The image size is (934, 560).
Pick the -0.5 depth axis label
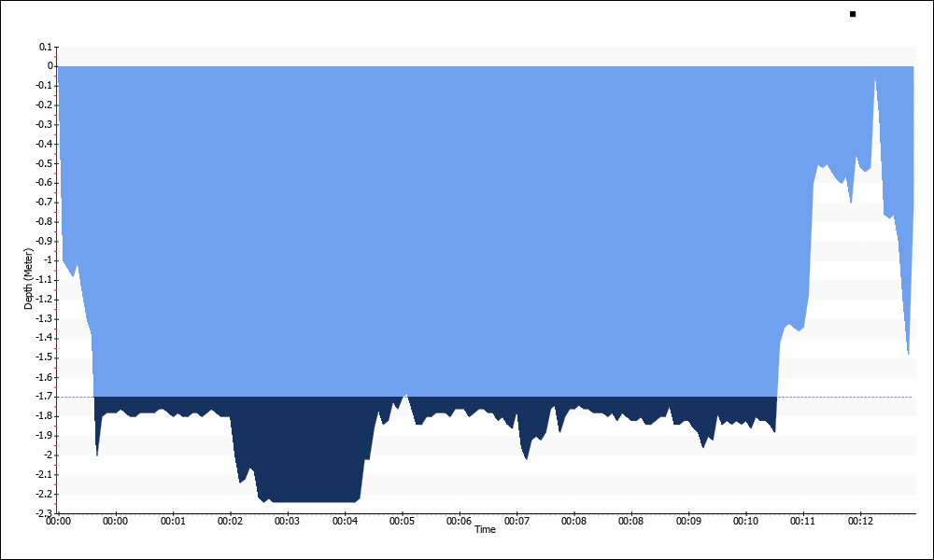tap(44, 163)
